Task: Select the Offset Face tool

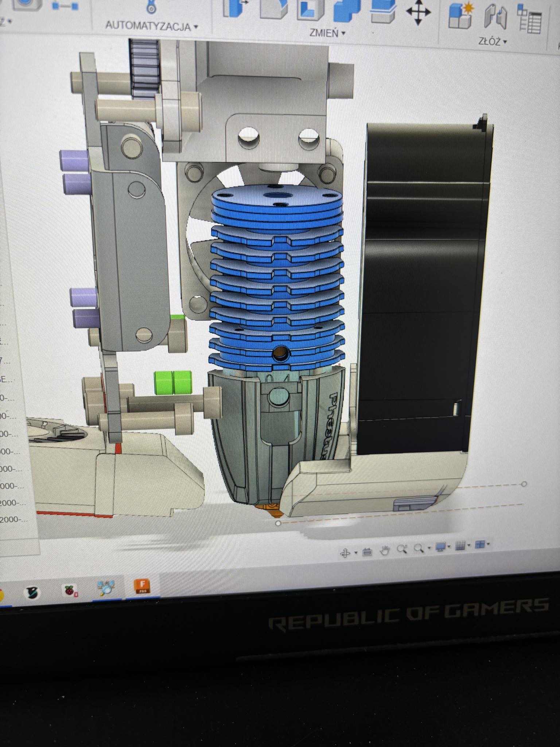Action: point(383,11)
